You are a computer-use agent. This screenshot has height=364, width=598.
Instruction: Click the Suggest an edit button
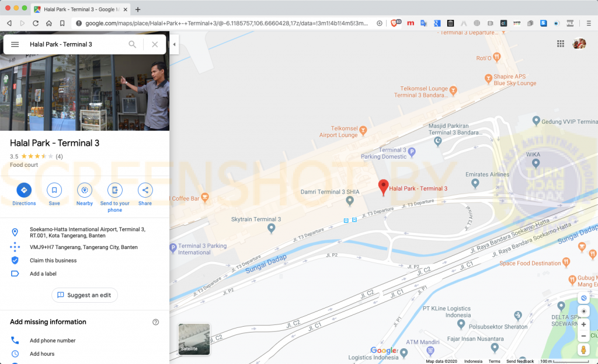click(85, 295)
